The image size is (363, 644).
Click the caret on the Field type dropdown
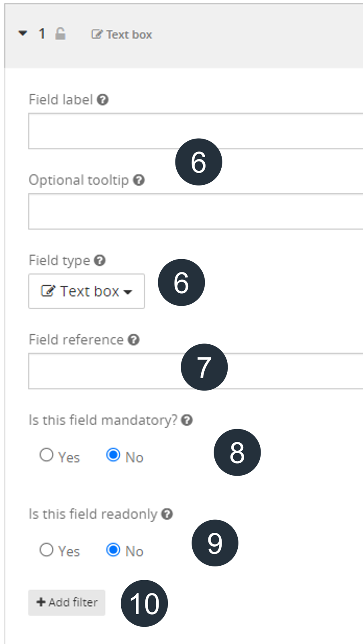pos(128,292)
